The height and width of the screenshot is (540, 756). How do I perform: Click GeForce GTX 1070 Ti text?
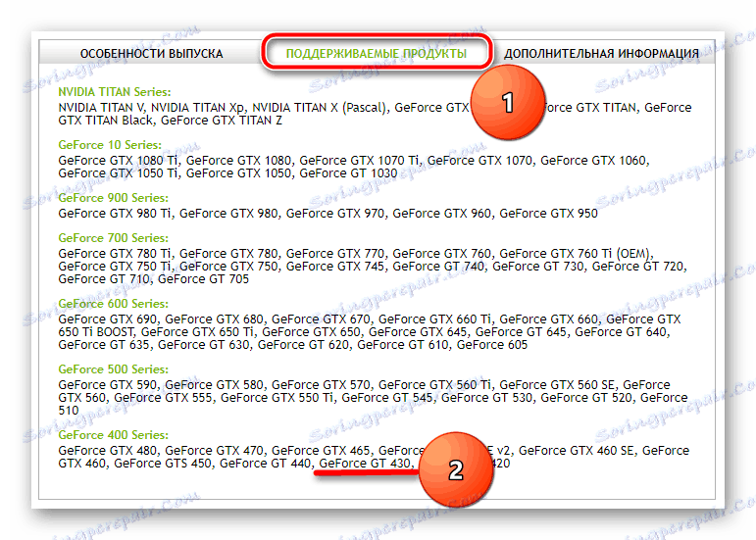click(x=359, y=161)
